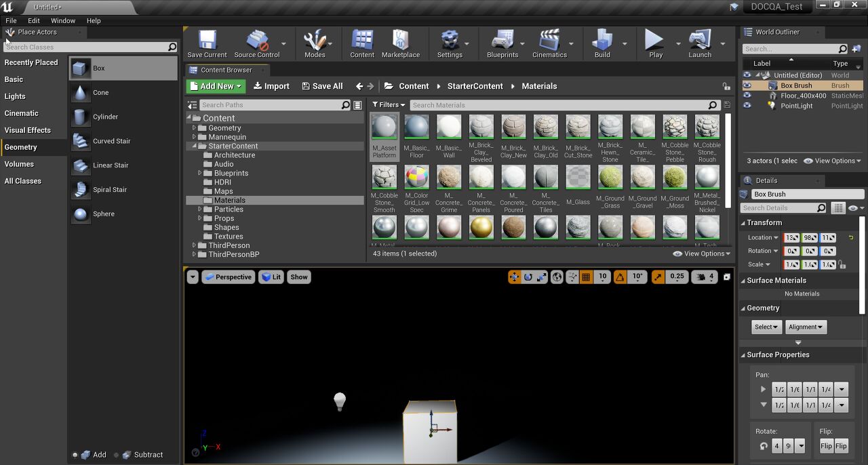Open the Settings toolbar icon
Image resolution: width=868 pixels, height=465 pixels.
click(450, 44)
